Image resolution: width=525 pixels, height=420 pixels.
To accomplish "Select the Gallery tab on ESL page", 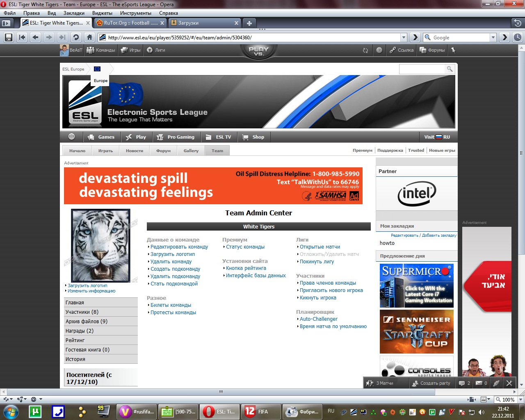I will coord(191,151).
